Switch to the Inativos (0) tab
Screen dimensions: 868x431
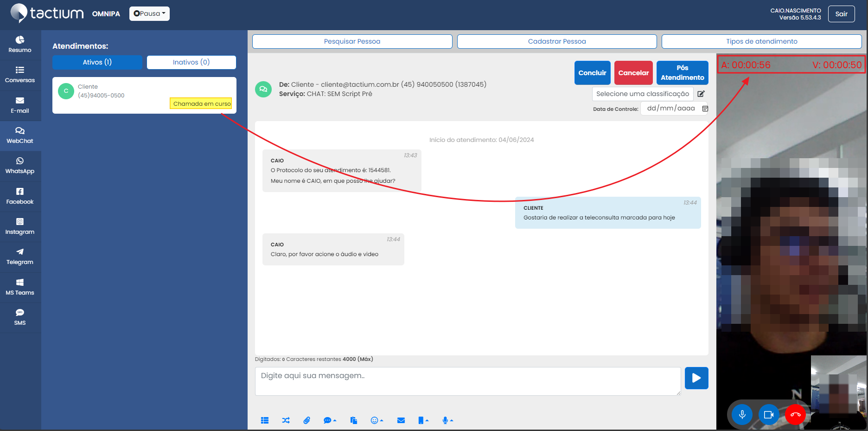coord(191,62)
